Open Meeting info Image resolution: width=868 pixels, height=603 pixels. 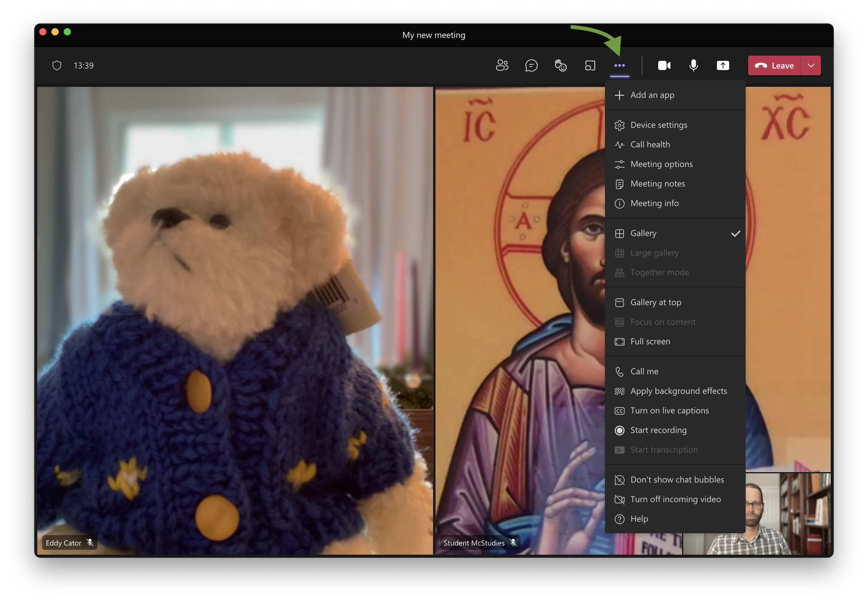[x=675, y=203]
